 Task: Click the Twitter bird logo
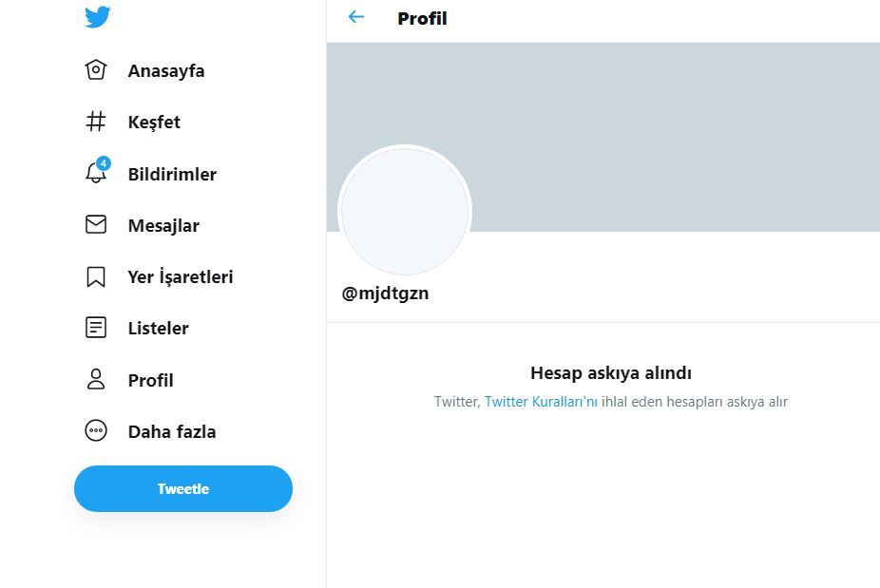(x=97, y=17)
